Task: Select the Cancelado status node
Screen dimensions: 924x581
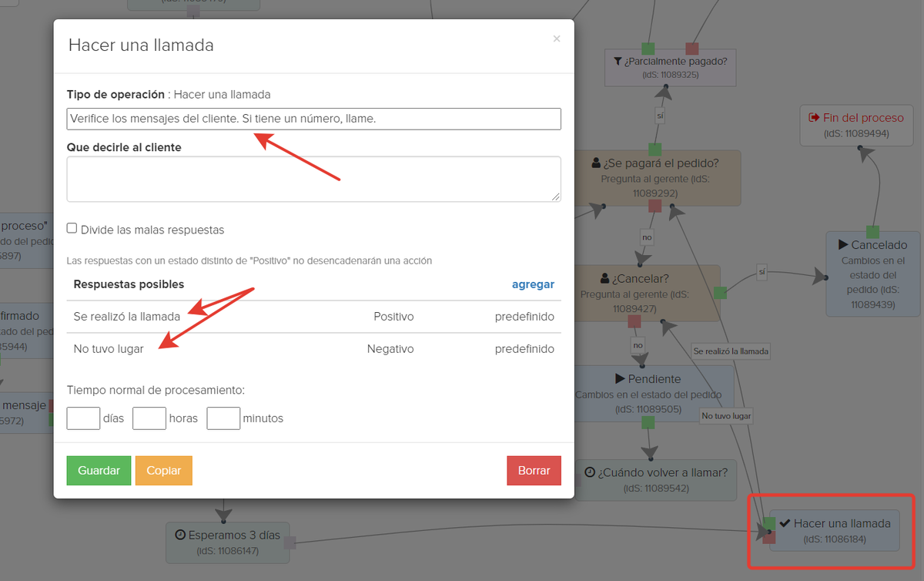Action: click(872, 274)
